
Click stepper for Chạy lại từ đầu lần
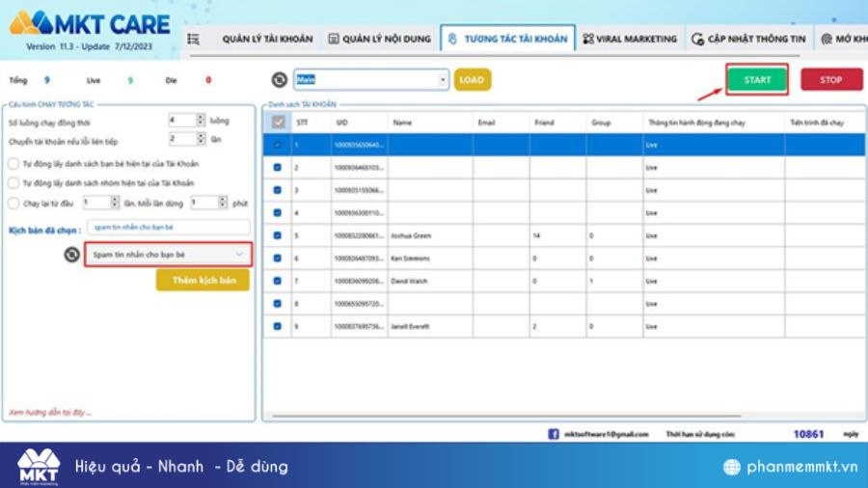(115, 203)
